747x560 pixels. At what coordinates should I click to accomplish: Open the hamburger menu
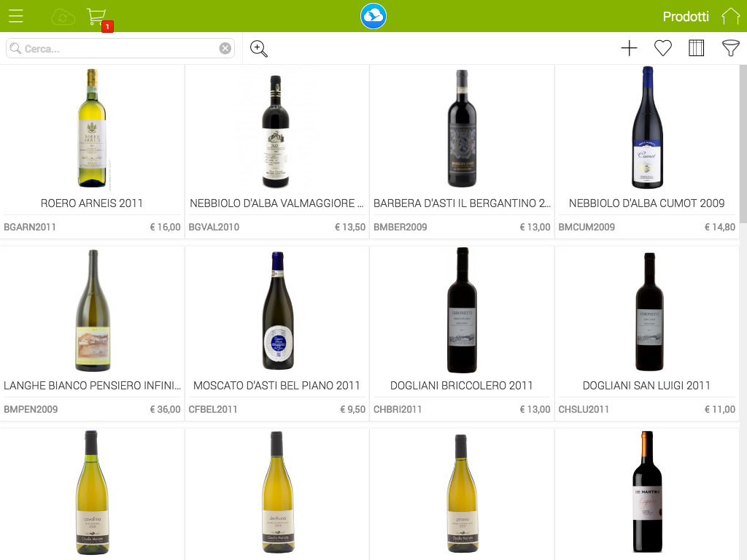point(16,16)
